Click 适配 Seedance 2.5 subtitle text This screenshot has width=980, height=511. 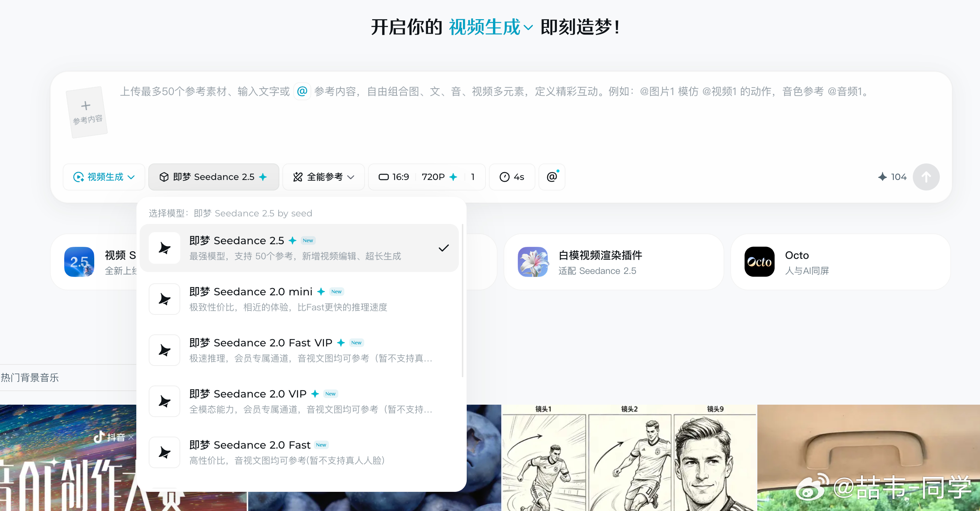597,271
